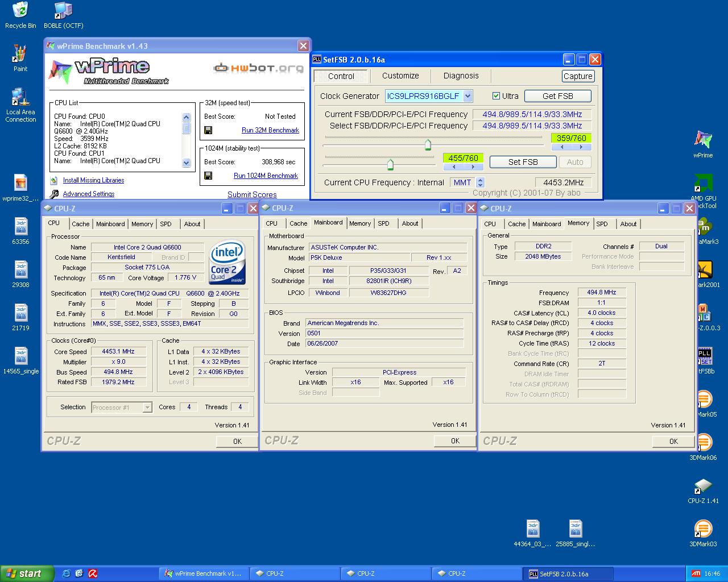Click the Set FSB button

(523, 162)
